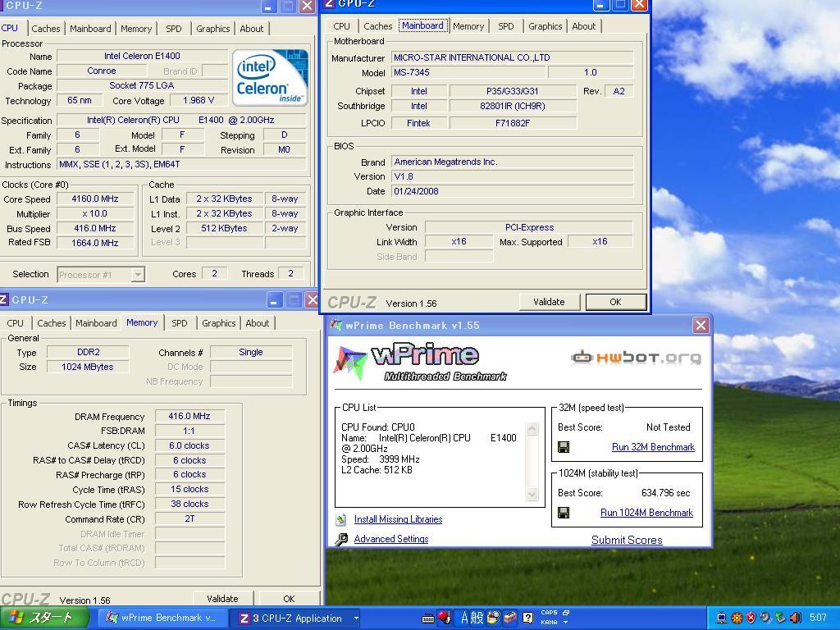Open the Caches tab in the top-left CPU-Z window
840x630 pixels.
tap(46, 29)
